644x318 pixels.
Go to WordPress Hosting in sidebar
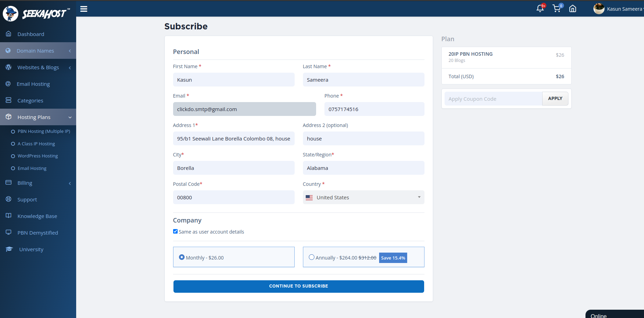pos(38,156)
